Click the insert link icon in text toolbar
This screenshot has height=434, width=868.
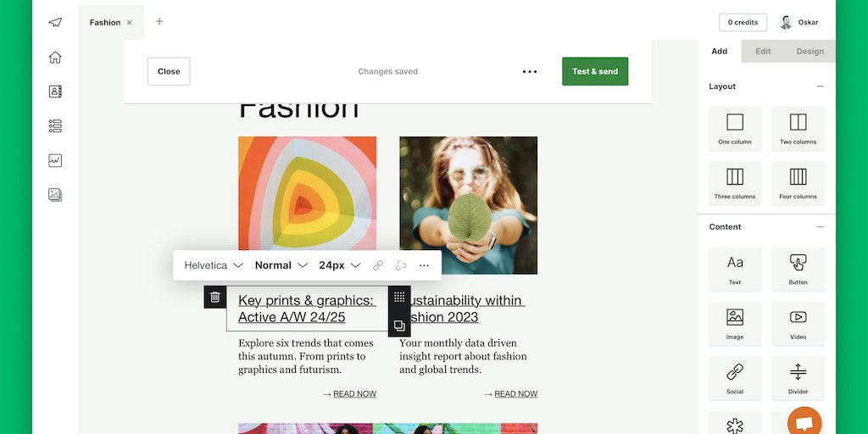(378, 265)
